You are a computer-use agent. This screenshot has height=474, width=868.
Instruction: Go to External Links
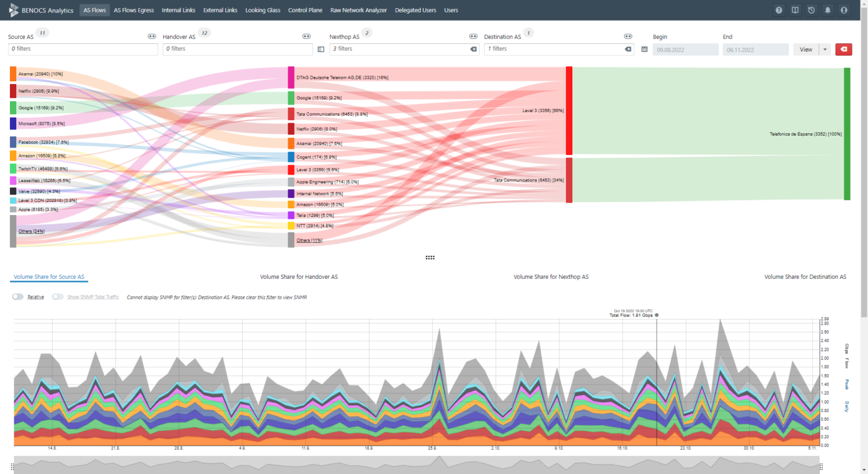pyautogui.click(x=220, y=11)
